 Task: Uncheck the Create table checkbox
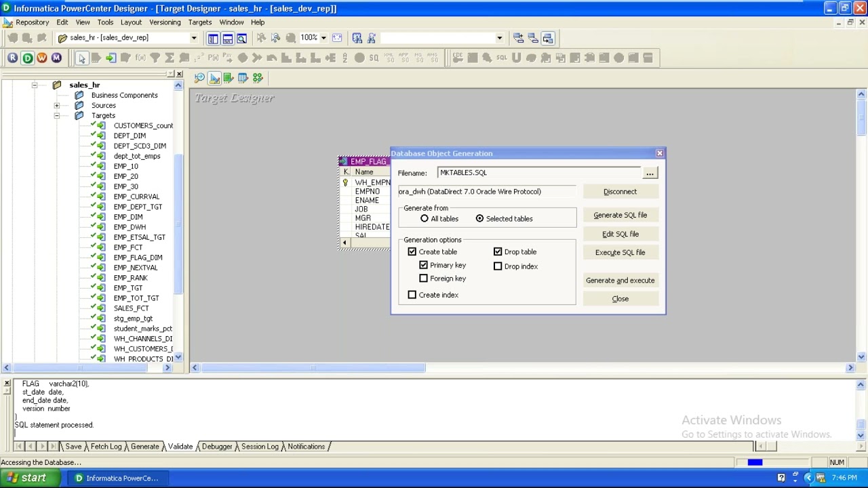point(412,252)
